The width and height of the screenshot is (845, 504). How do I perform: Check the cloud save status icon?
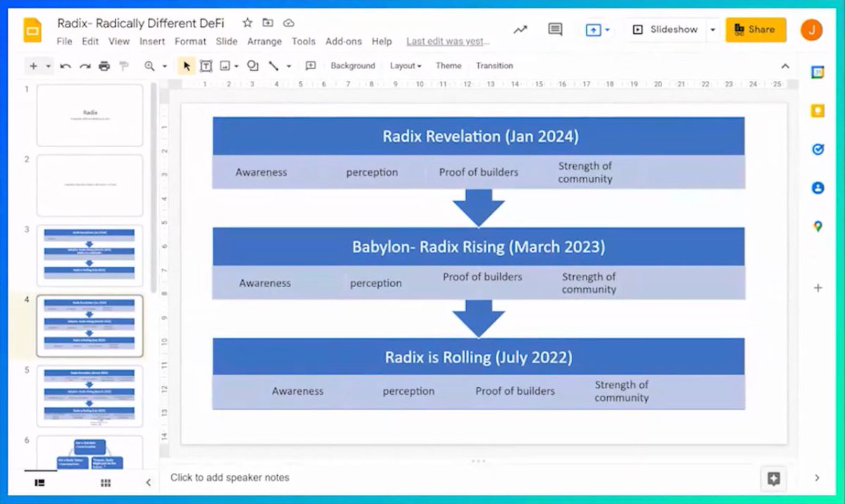(288, 23)
